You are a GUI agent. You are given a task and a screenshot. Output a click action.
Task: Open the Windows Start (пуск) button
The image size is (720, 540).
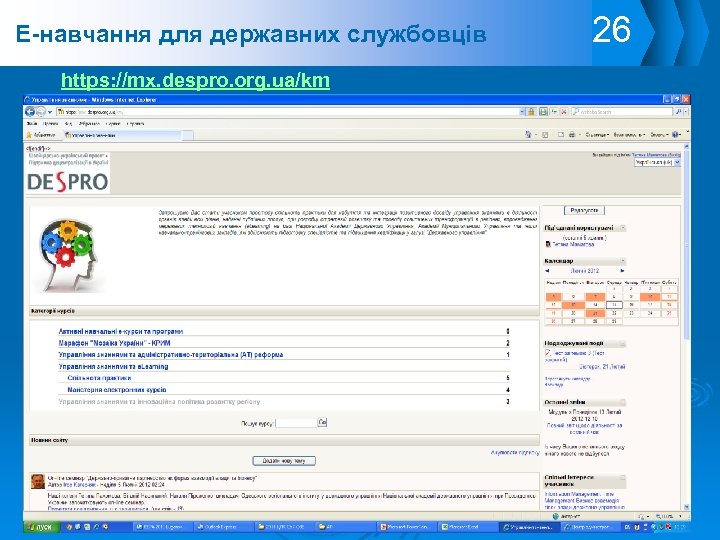click(40, 528)
